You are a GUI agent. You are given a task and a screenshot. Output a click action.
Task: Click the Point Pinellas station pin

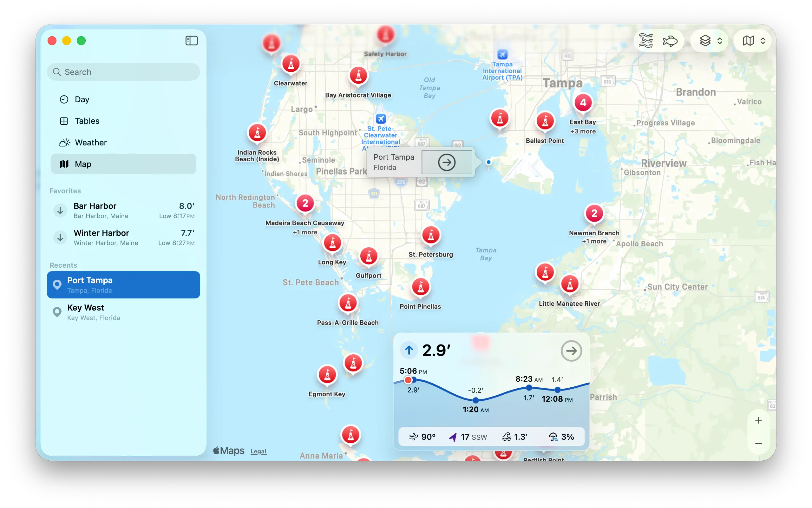(420, 287)
